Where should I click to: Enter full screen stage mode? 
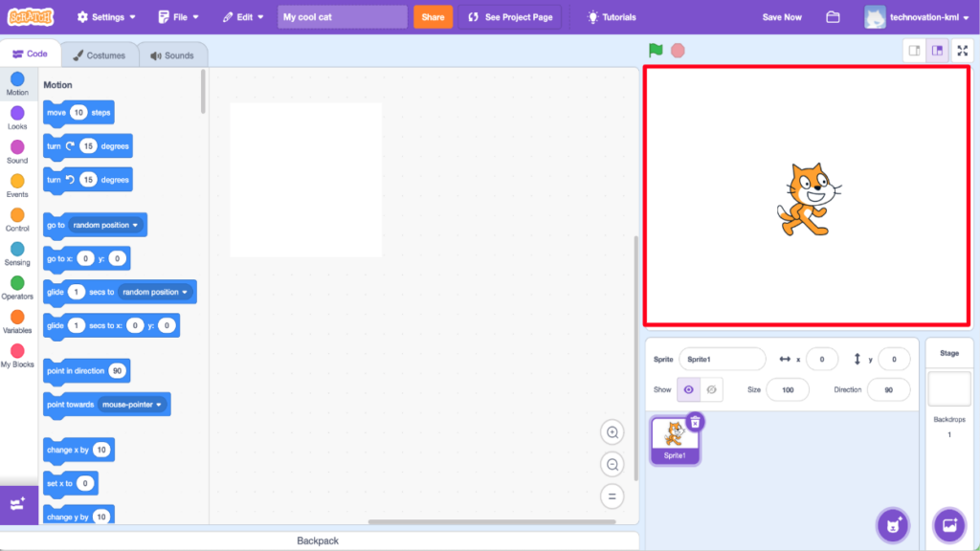tap(963, 51)
